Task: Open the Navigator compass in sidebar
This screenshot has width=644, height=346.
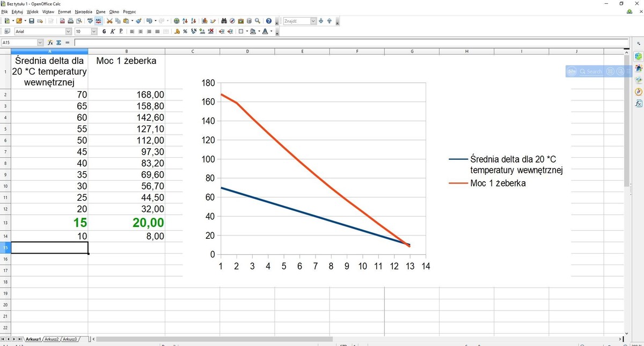Action: pos(639,92)
